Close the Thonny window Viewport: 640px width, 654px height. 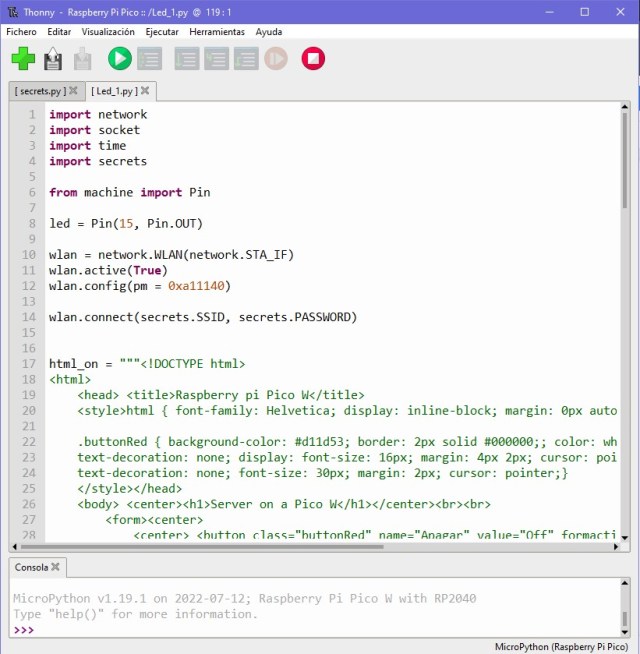(620, 12)
